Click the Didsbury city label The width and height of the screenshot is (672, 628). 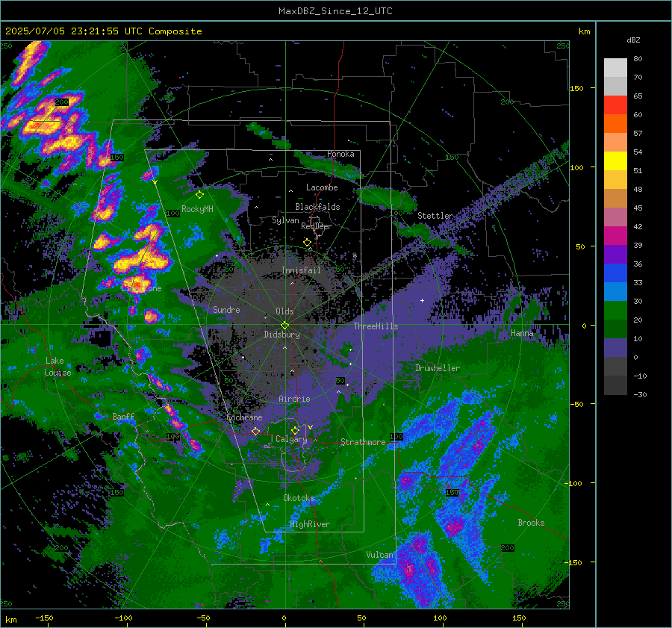(282, 335)
